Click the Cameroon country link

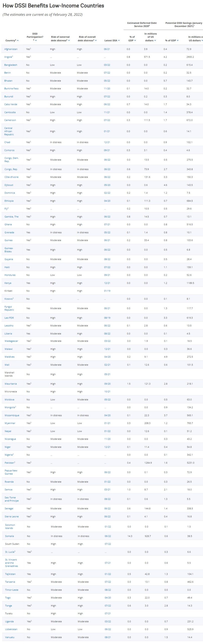(10, 120)
